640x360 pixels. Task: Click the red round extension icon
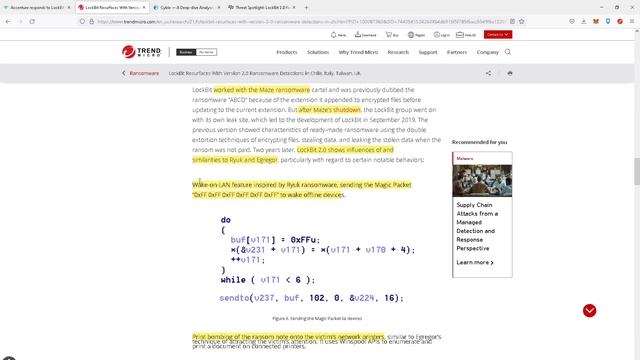pos(620,21)
